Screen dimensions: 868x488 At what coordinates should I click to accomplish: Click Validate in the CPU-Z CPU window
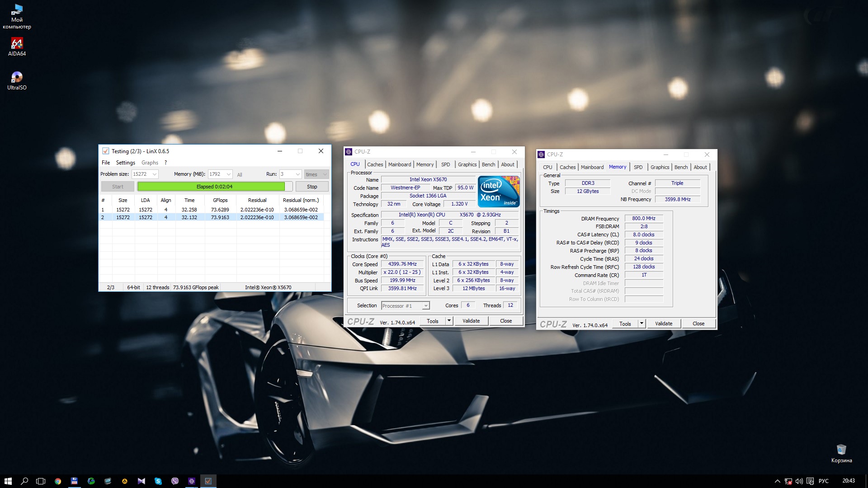[471, 321]
